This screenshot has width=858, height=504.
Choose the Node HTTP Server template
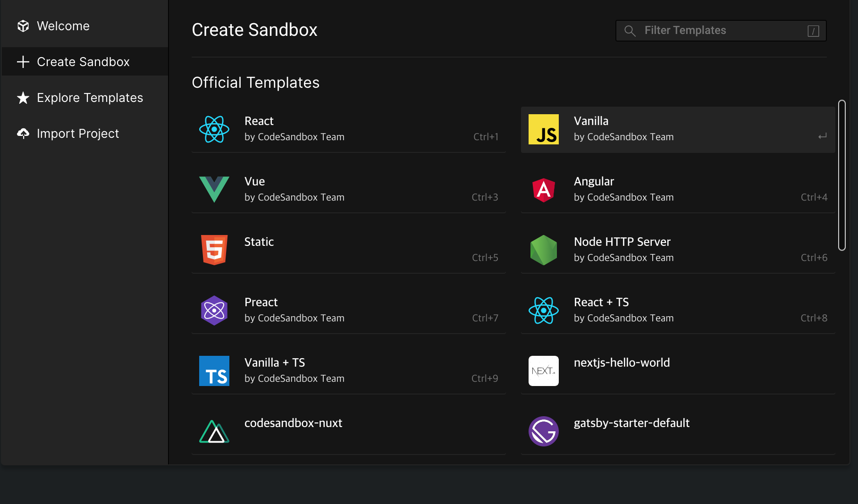pyautogui.click(x=622, y=242)
